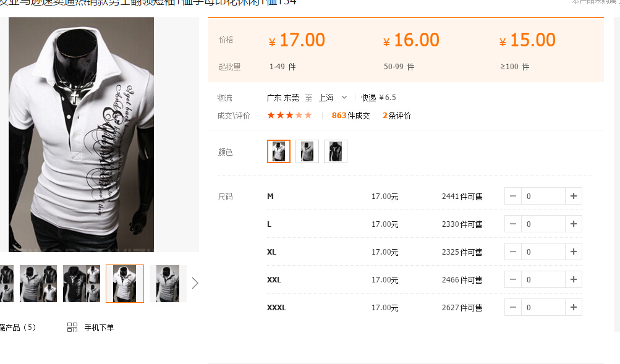
Task: Choose the gray shirt color swatch
Action: [x=307, y=151]
